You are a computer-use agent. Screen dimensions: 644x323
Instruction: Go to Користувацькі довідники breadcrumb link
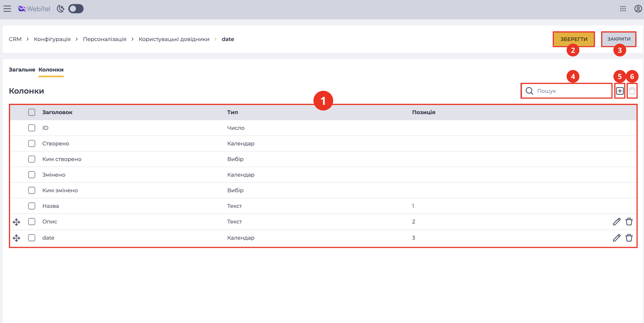pyautogui.click(x=174, y=39)
